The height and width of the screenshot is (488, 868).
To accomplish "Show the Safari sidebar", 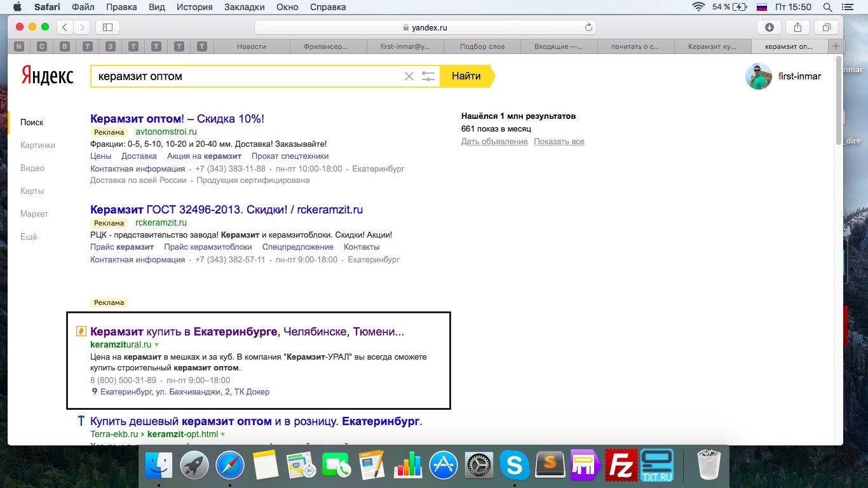I will tap(107, 27).
